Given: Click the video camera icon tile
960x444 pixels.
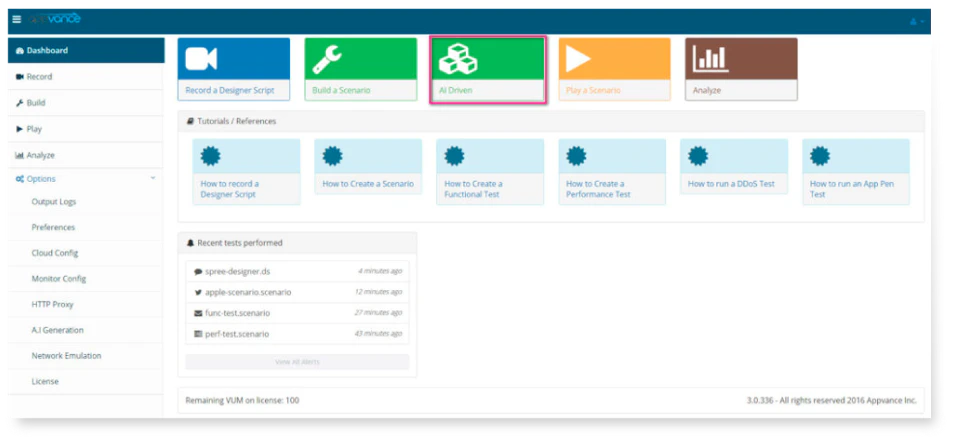Looking at the screenshot, I should [201, 59].
